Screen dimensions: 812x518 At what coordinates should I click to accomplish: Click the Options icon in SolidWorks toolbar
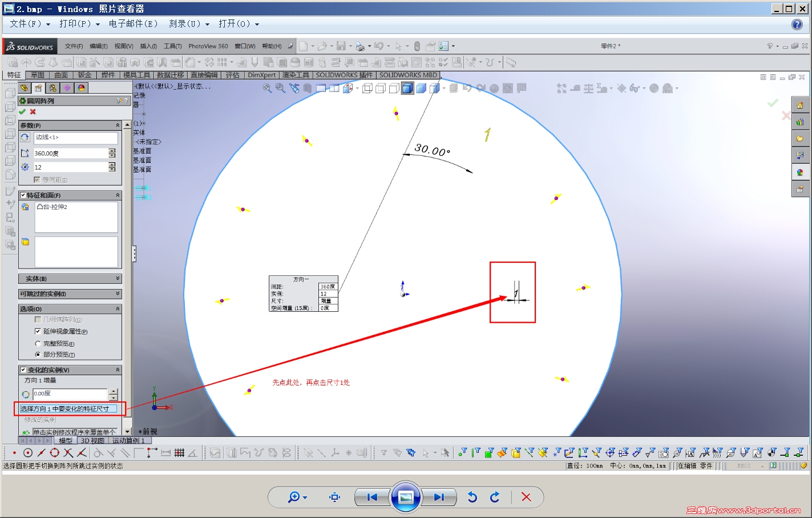coord(443,46)
